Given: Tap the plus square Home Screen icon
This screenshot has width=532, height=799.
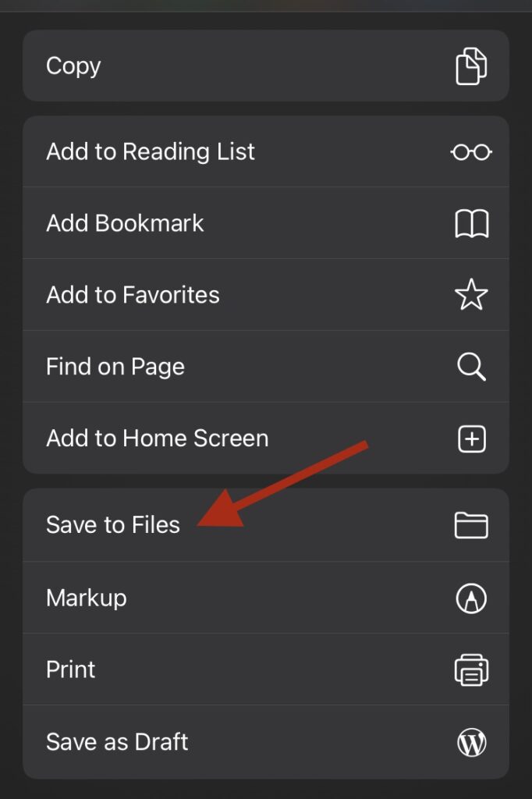Looking at the screenshot, I should pyautogui.click(x=471, y=439).
